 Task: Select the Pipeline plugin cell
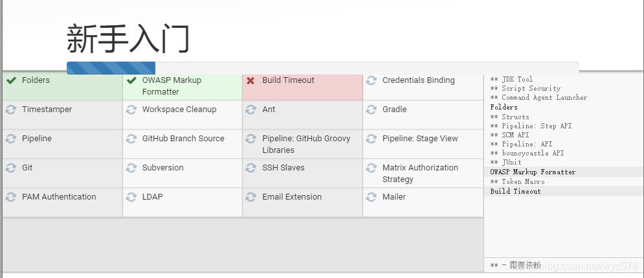pos(62,144)
